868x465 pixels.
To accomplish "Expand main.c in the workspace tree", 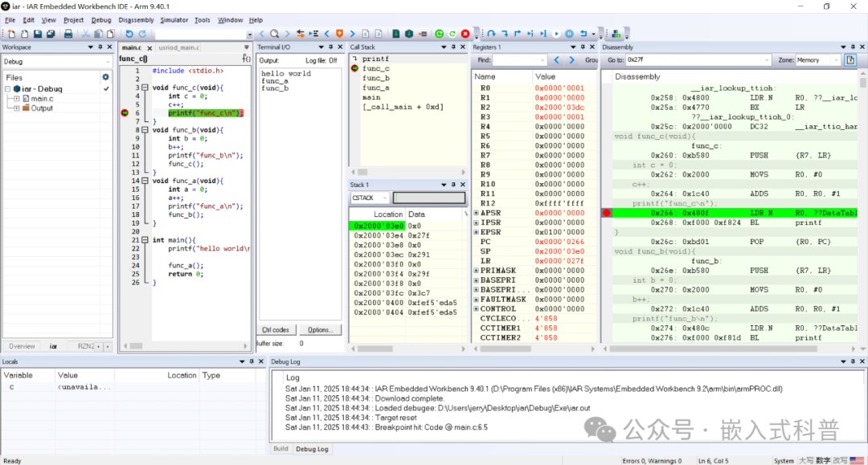I will click(17, 99).
